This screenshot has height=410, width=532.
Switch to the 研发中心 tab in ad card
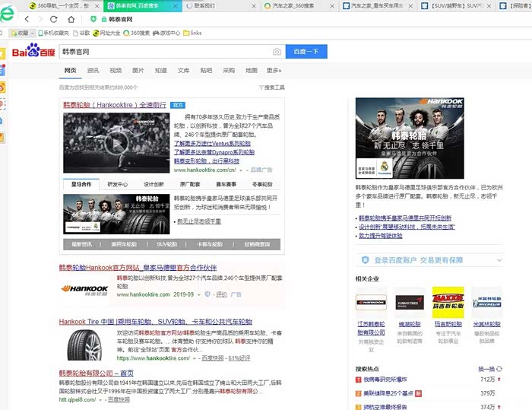point(118,184)
